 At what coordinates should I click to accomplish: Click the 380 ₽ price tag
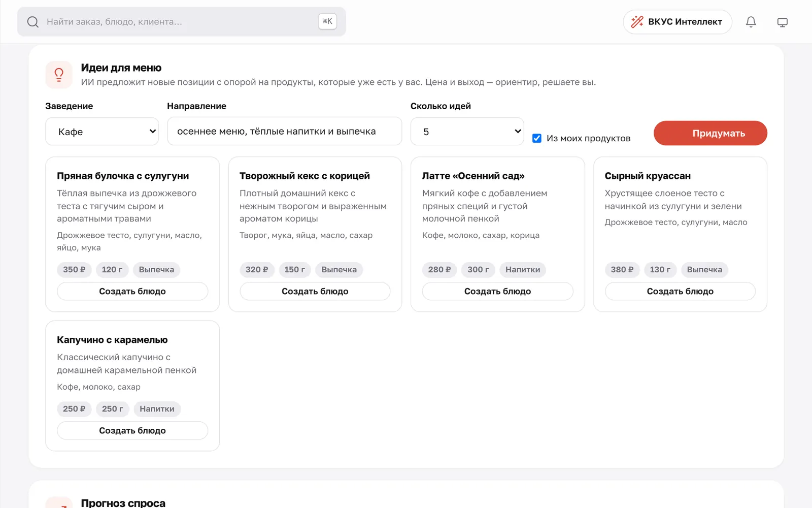[622, 270]
